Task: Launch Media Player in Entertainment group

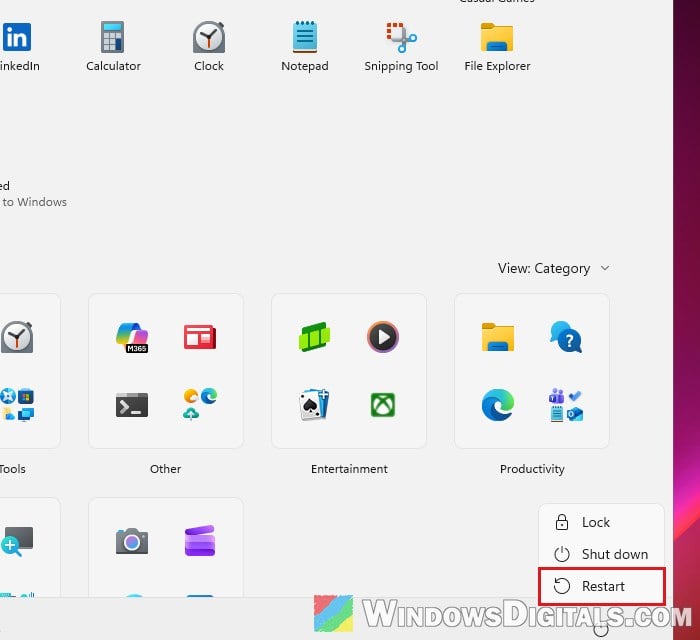Action: point(383,337)
